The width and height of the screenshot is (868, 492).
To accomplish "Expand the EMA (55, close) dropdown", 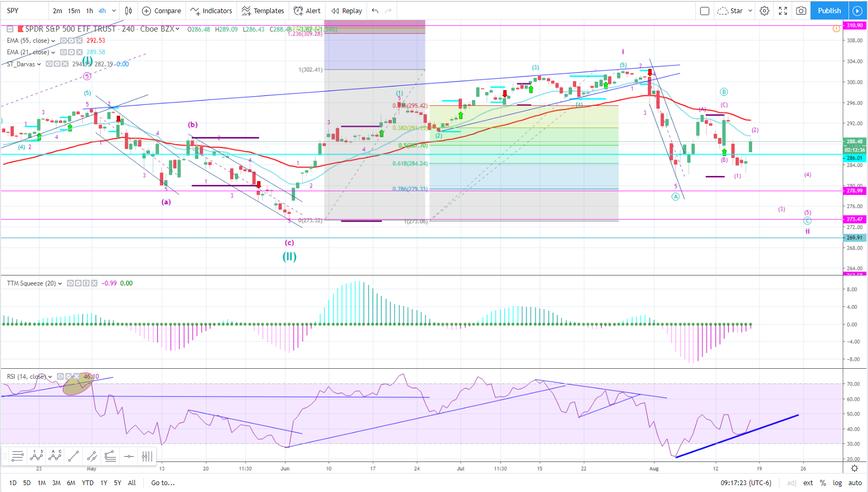I will click(53, 41).
